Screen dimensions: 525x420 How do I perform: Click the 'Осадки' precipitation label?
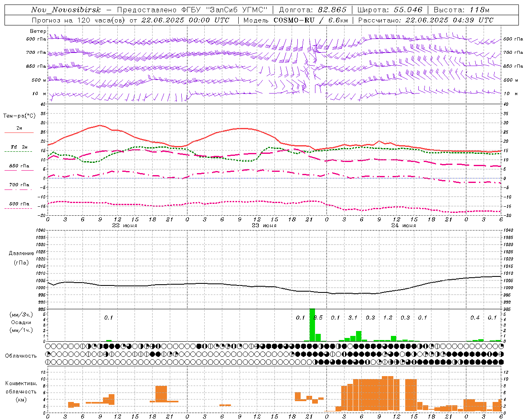pyautogui.click(x=21, y=322)
